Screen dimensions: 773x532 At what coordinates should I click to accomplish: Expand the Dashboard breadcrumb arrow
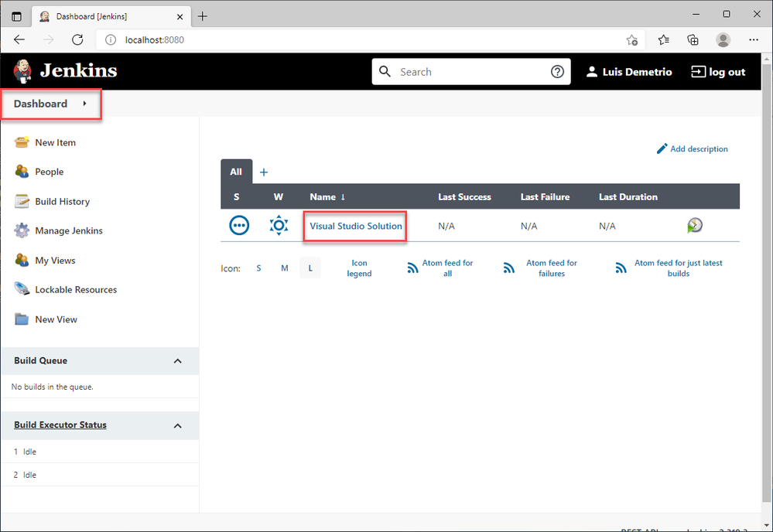pos(85,104)
